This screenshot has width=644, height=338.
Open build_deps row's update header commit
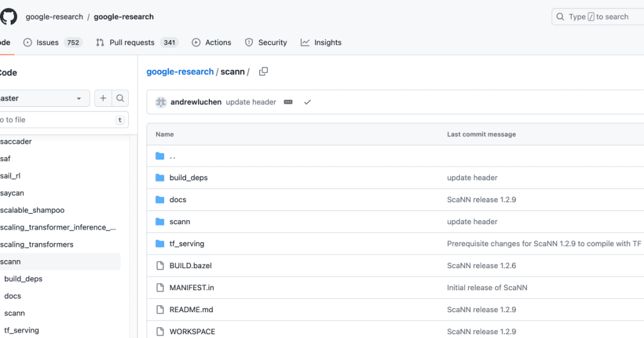(x=472, y=178)
